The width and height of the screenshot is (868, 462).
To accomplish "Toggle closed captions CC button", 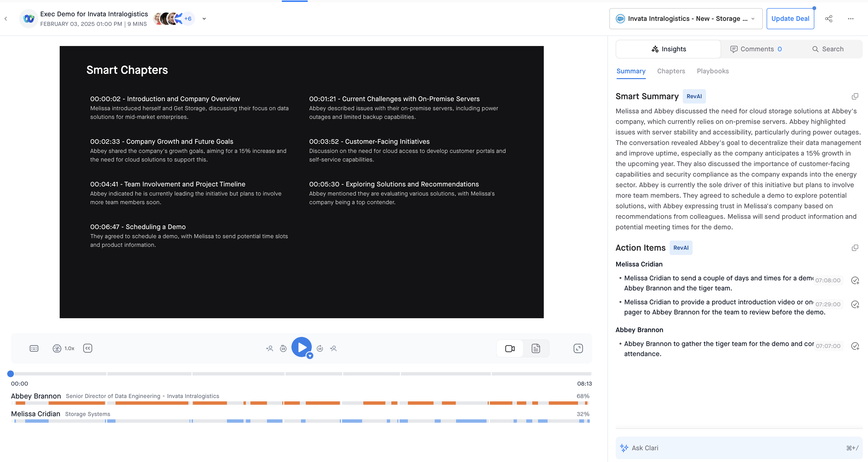I will tap(88, 348).
